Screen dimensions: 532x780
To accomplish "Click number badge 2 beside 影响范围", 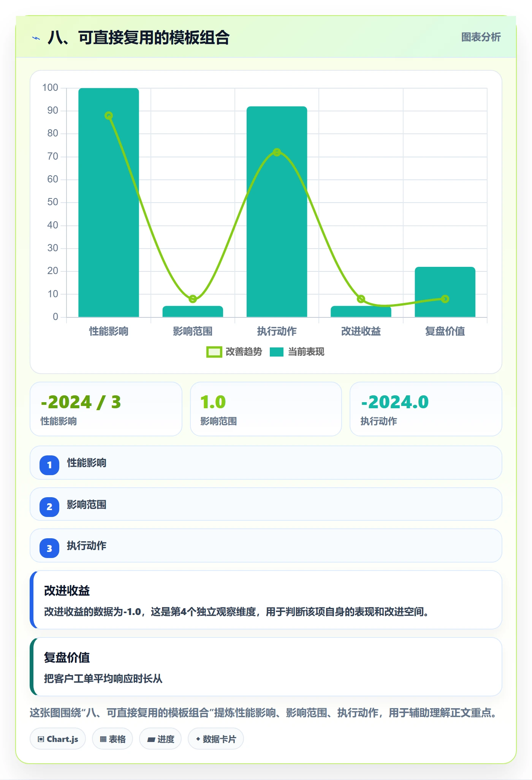I will click(x=49, y=507).
